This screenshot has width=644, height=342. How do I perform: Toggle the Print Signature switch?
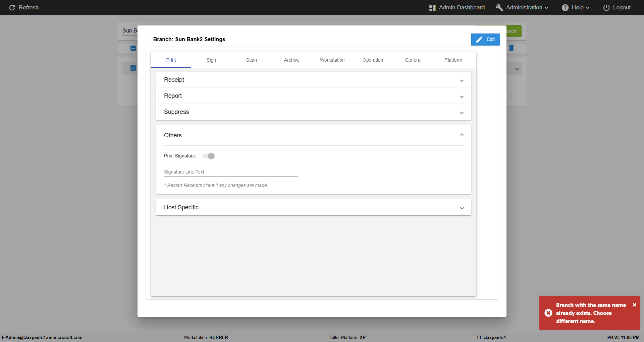point(209,156)
